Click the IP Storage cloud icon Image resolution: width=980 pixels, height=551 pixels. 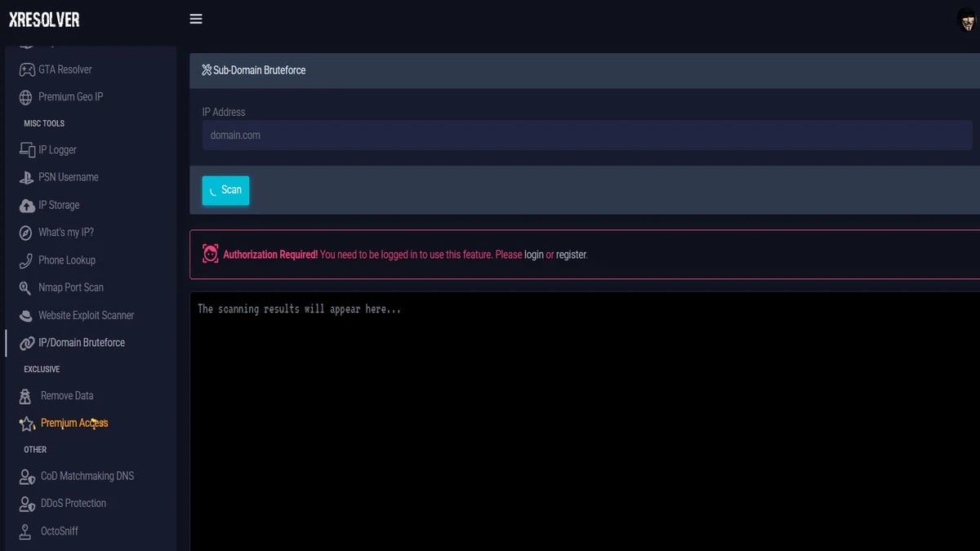coord(26,206)
